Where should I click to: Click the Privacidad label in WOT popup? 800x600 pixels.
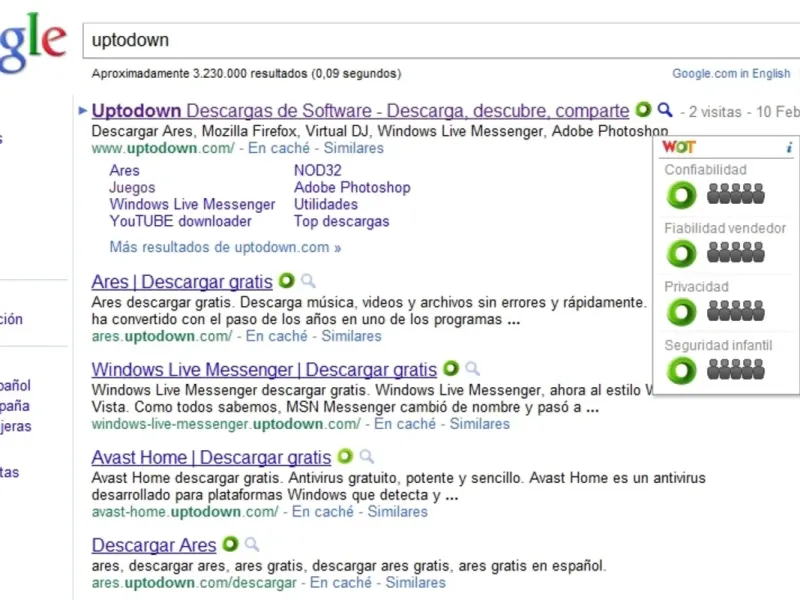(696, 287)
